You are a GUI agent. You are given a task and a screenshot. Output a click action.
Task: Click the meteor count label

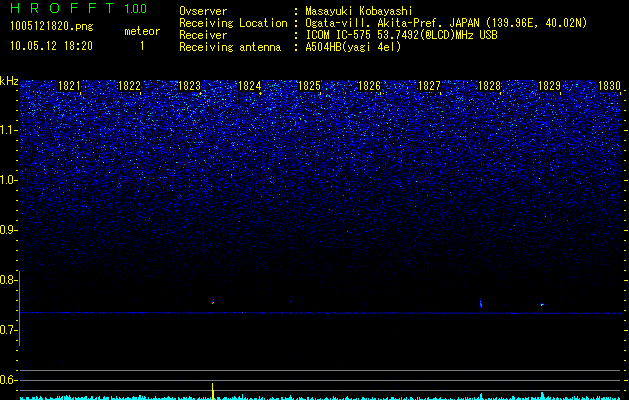142,31
